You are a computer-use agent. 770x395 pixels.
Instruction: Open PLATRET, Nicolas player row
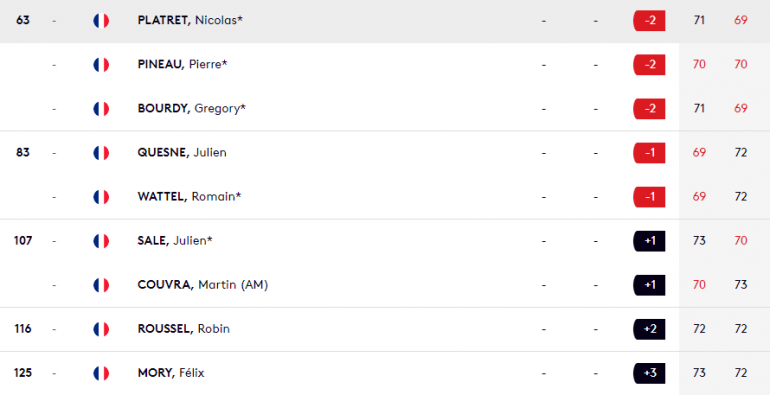[x=385, y=21]
